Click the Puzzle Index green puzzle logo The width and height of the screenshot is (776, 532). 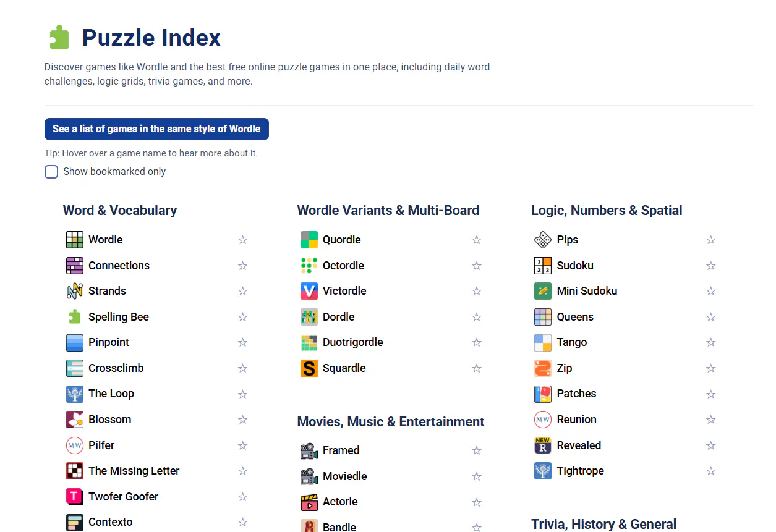click(x=59, y=37)
